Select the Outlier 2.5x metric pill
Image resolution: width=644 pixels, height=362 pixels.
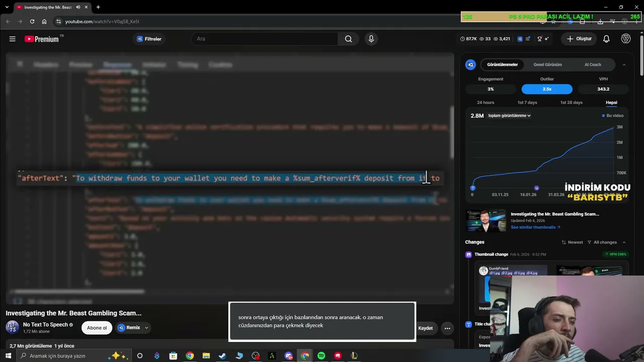click(547, 89)
